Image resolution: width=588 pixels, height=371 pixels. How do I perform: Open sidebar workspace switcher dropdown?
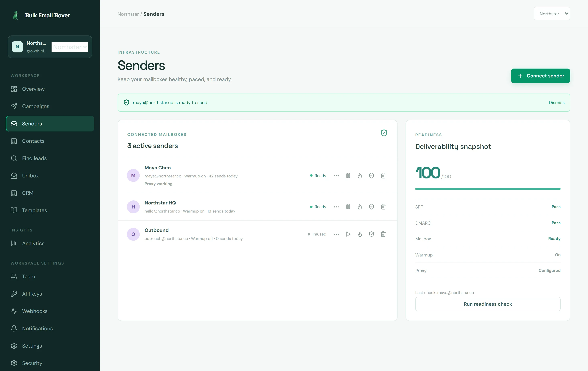tap(70, 47)
